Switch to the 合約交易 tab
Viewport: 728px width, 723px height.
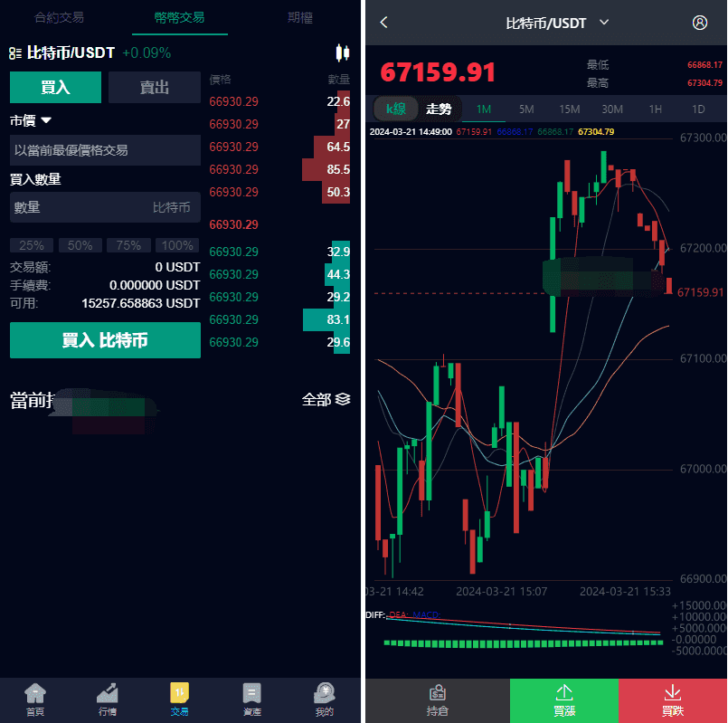[x=59, y=17]
